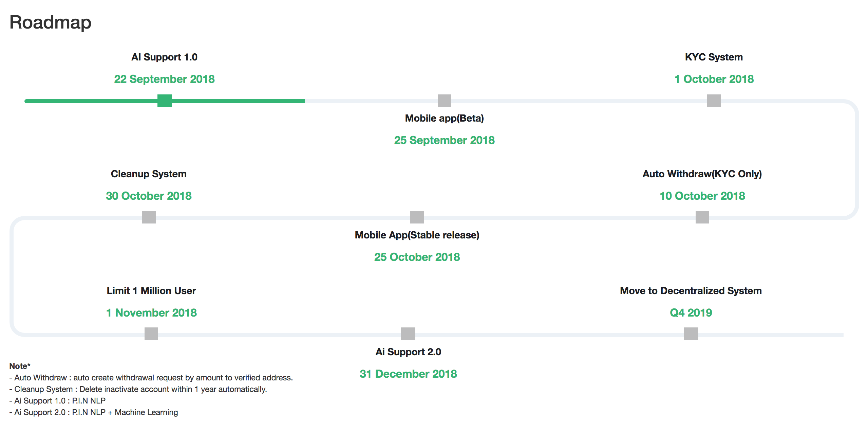Select the Mobile app(Beta) gray timeline marker
The image size is (868, 430).
coord(445,101)
